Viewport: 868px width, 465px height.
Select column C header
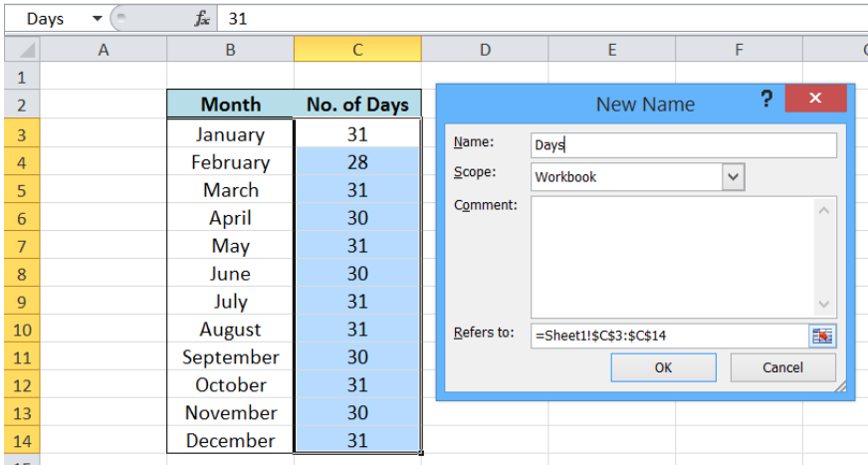(357, 50)
